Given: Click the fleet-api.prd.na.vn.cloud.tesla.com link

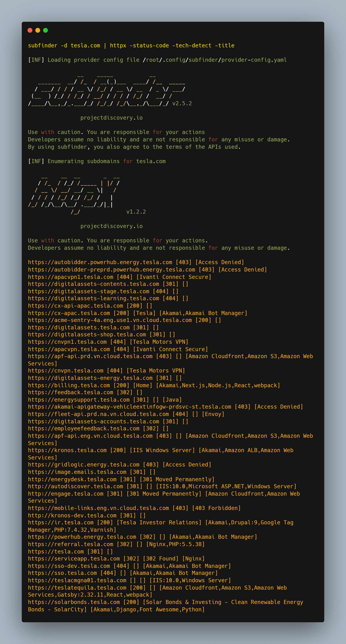Looking at the screenshot, I should (x=98, y=414).
